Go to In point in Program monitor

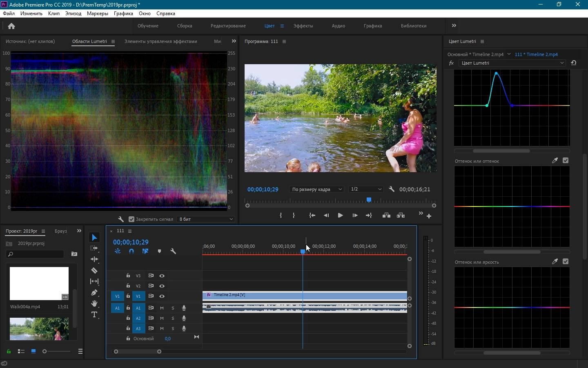click(312, 215)
